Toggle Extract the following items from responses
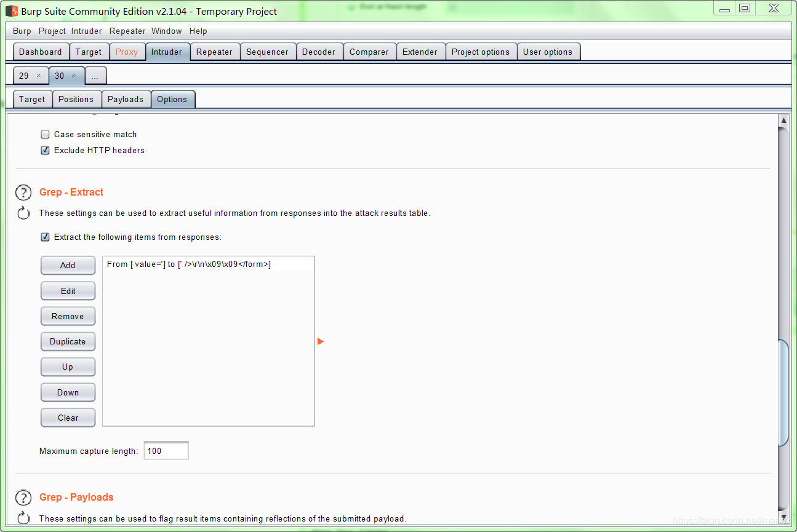 [45, 237]
